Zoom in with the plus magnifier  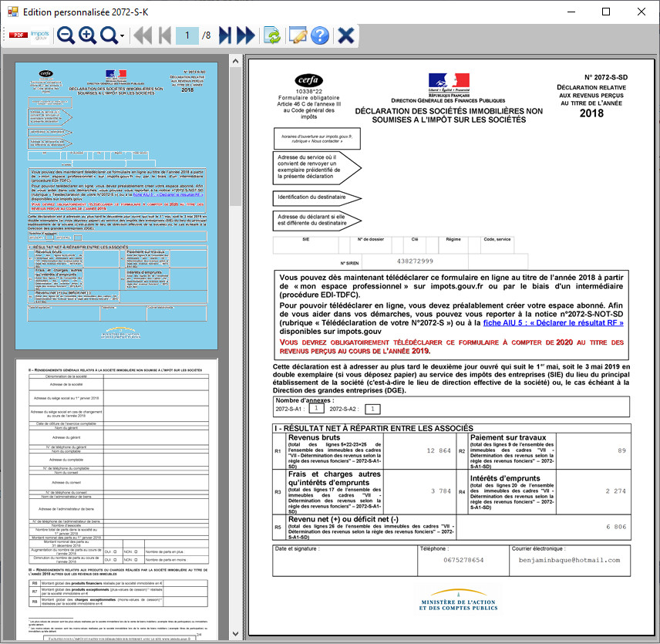click(87, 35)
